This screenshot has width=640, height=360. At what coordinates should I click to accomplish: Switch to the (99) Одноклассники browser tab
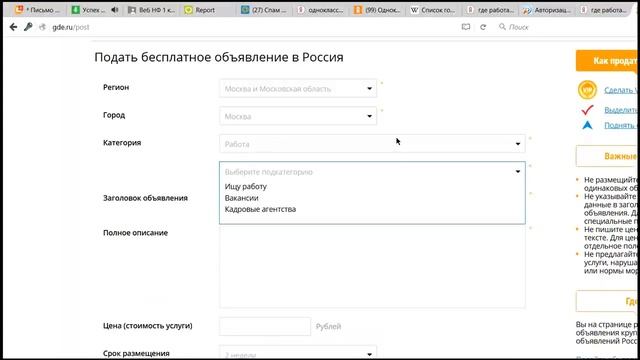[378, 10]
